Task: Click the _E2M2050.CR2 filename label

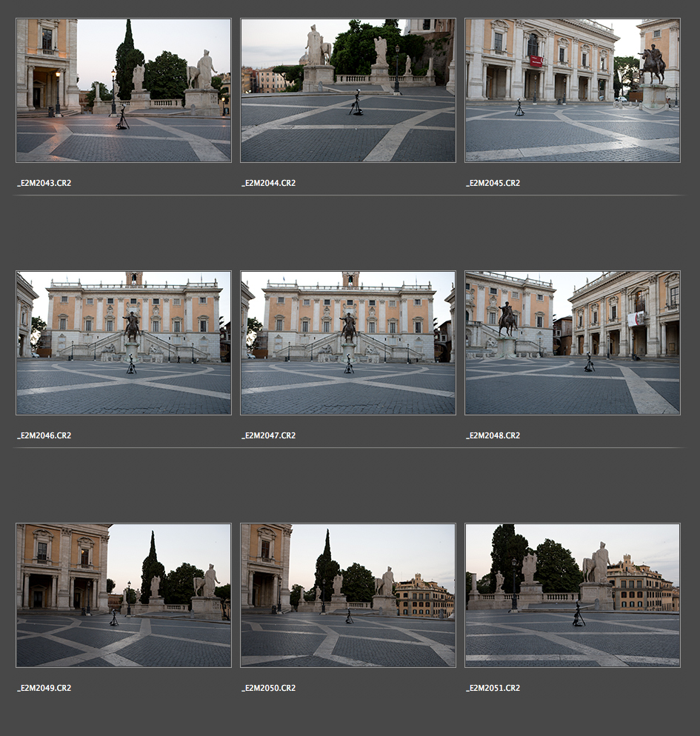Action: pos(269,688)
